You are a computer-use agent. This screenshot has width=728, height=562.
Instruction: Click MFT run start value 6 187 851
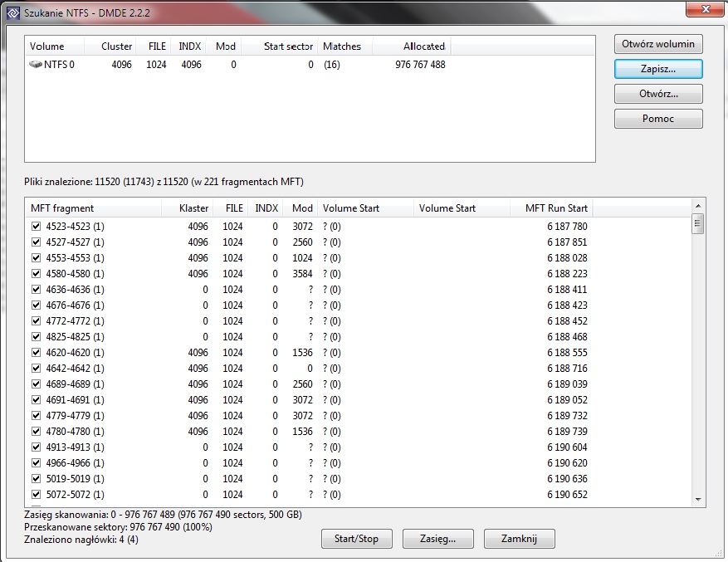coord(567,242)
